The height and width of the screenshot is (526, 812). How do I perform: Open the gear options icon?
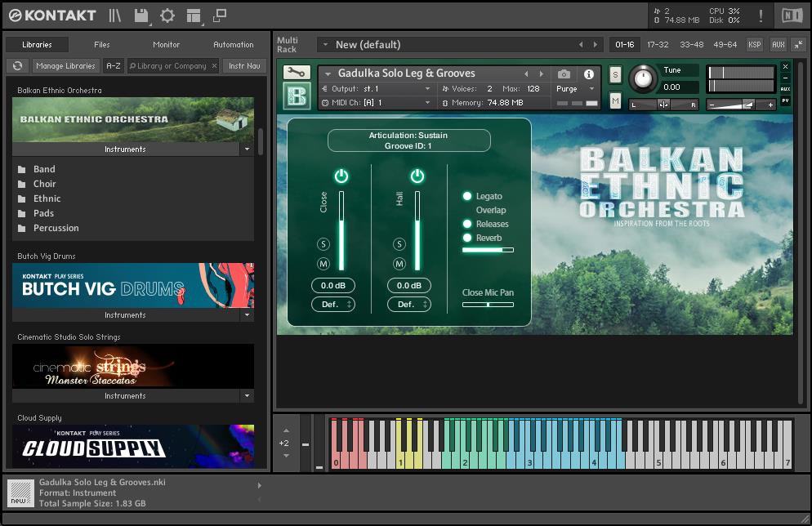click(x=167, y=16)
